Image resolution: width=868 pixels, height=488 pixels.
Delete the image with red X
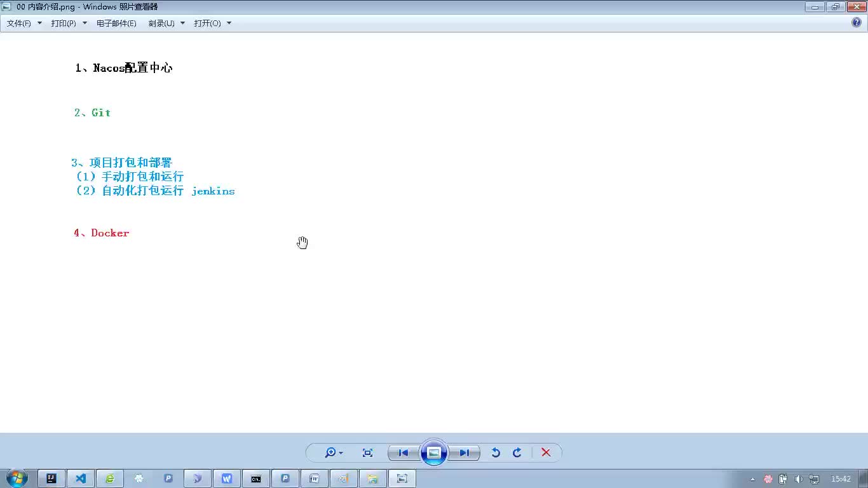[x=546, y=452]
